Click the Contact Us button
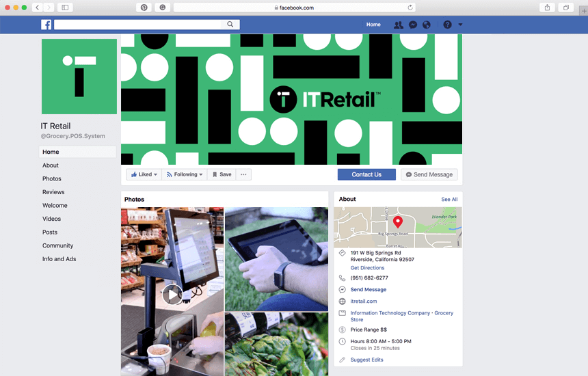The height and width of the screenshot is (376, 588). [366, 175]
